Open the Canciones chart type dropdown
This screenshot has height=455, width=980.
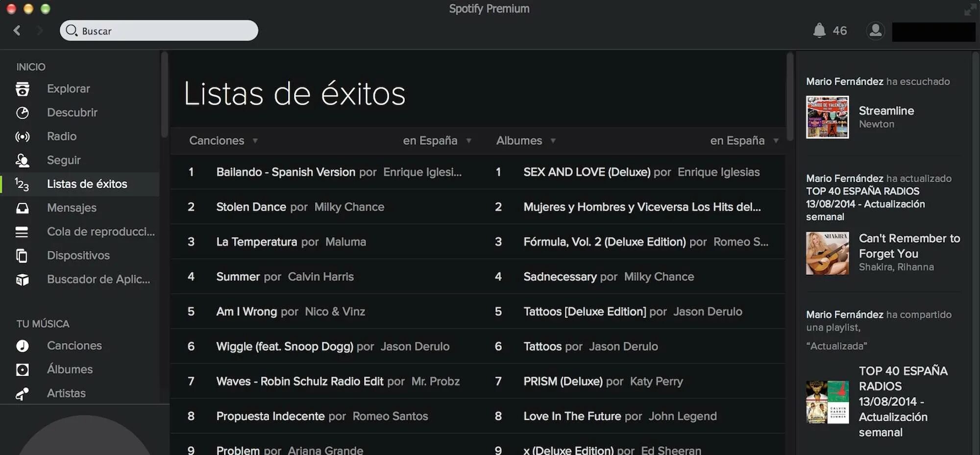pyautogui.click(x=223, y=141)
